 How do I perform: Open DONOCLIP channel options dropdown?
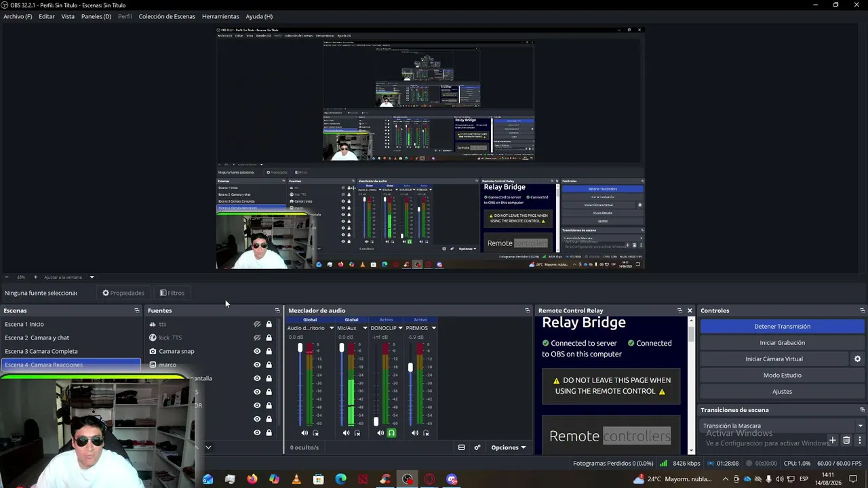point(401,328)
